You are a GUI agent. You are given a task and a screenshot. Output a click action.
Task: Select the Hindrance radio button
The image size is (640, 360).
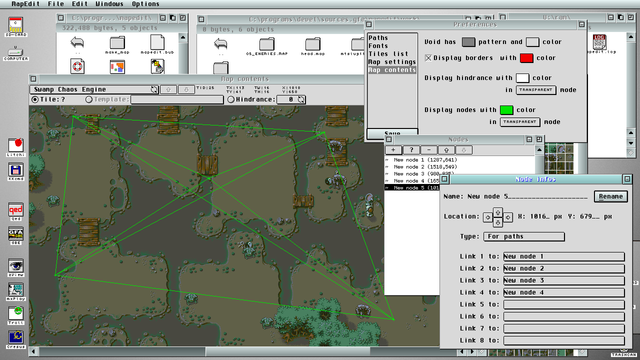click(231, 100)
